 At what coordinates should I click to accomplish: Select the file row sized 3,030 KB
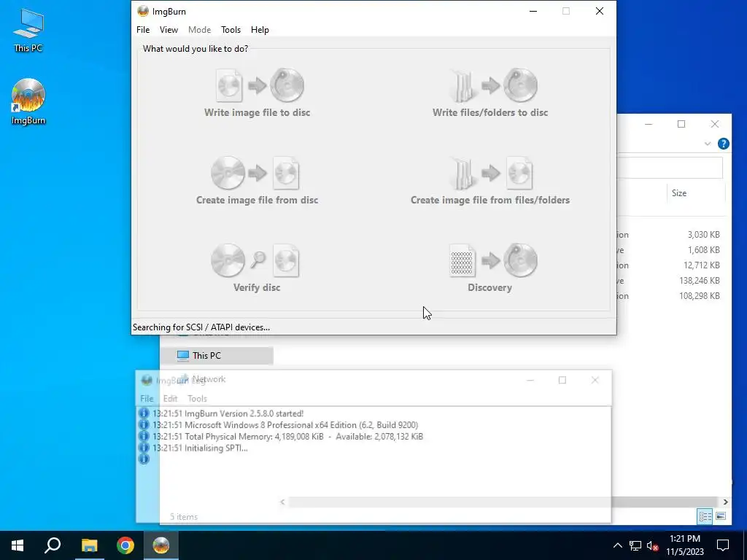(x=671, y=234)
